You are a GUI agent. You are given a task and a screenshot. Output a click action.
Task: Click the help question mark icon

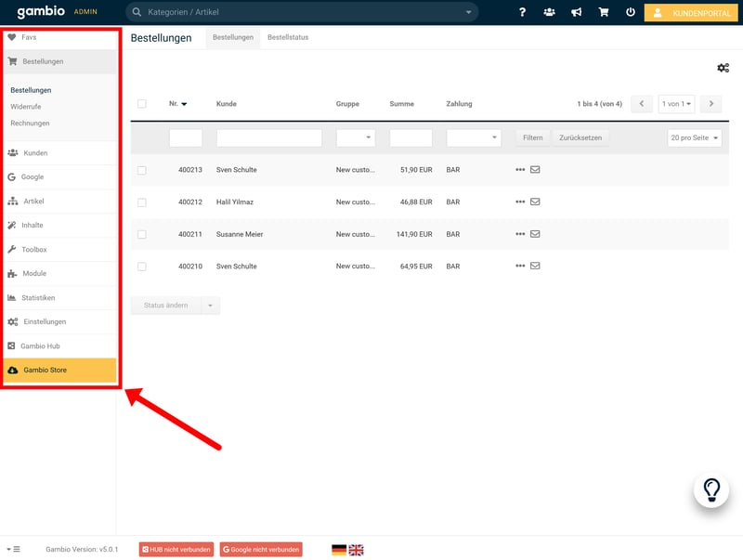[x=522, y=13]
